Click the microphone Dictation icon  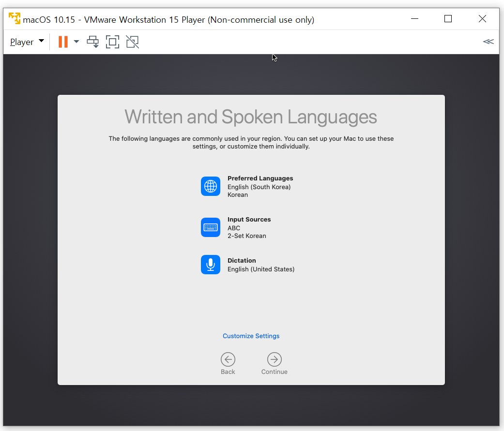coord(211,265)
